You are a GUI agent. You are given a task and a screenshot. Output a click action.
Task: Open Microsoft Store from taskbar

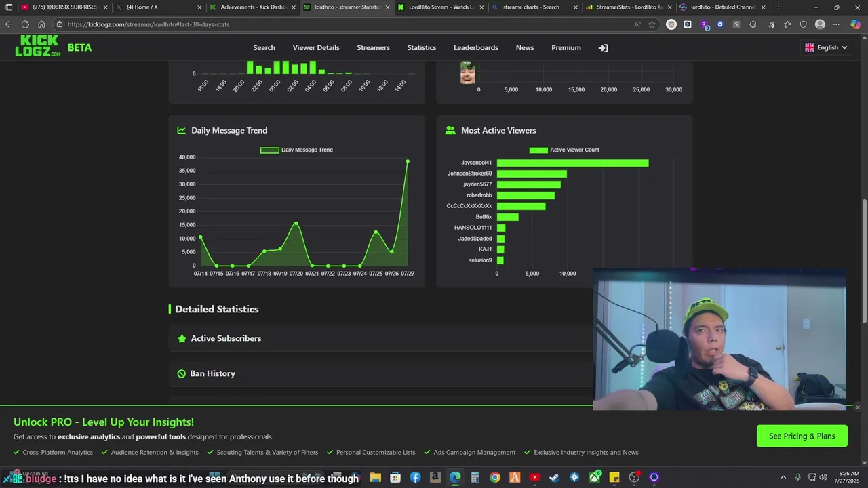(x=395, y=477)
